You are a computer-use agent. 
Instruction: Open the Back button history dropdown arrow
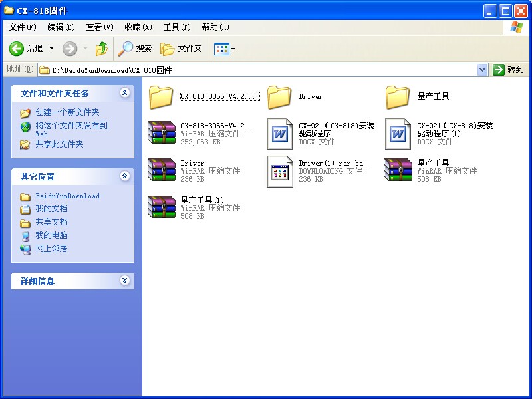click(x=52, y=49)
